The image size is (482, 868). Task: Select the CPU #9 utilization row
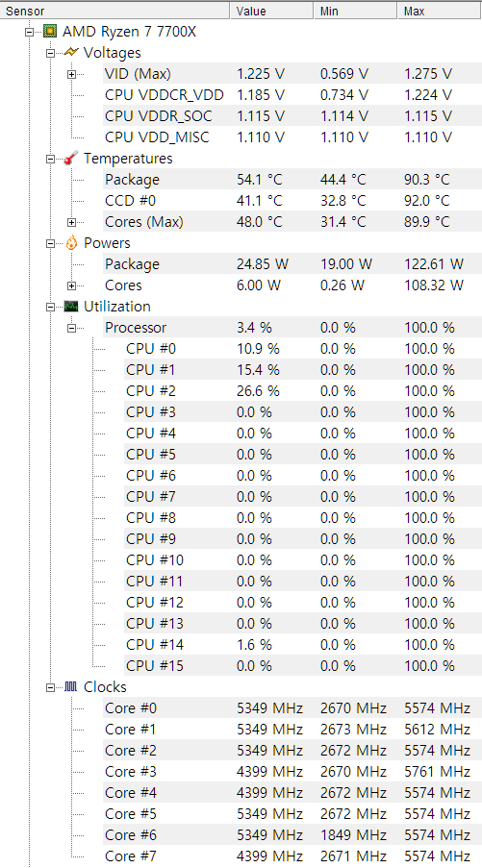pos(302,539)
